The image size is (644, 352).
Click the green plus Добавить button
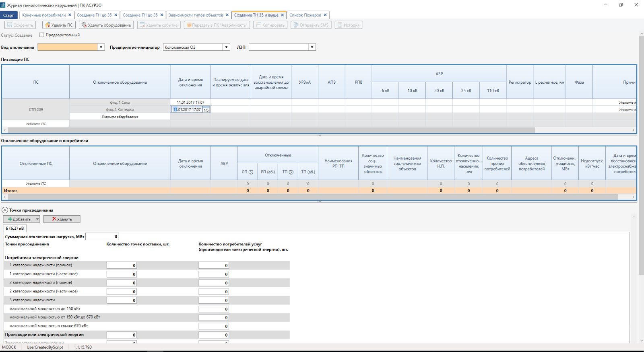click(19, 219)
